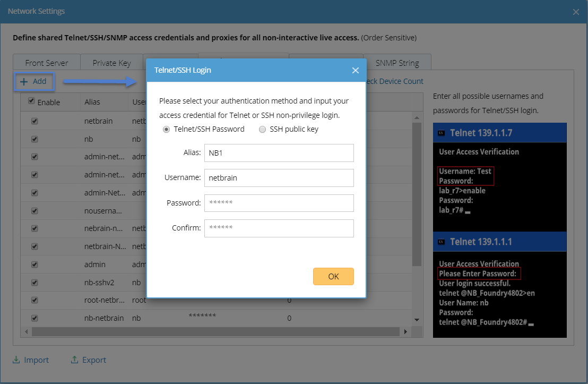The height and width of the screenshot is (384, 588).
Task: Click the Import download icon
Action: click(16, 360)
